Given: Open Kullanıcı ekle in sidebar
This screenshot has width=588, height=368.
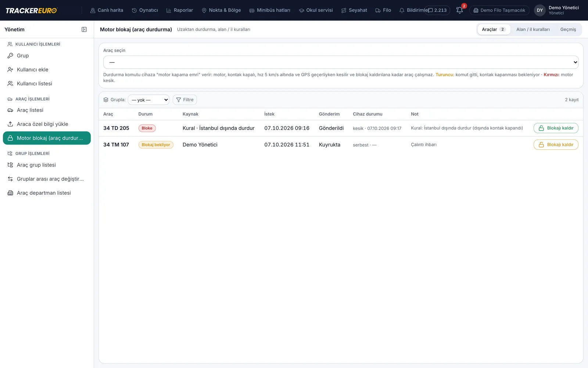Looking at the screenshot, I should [47, 70].
